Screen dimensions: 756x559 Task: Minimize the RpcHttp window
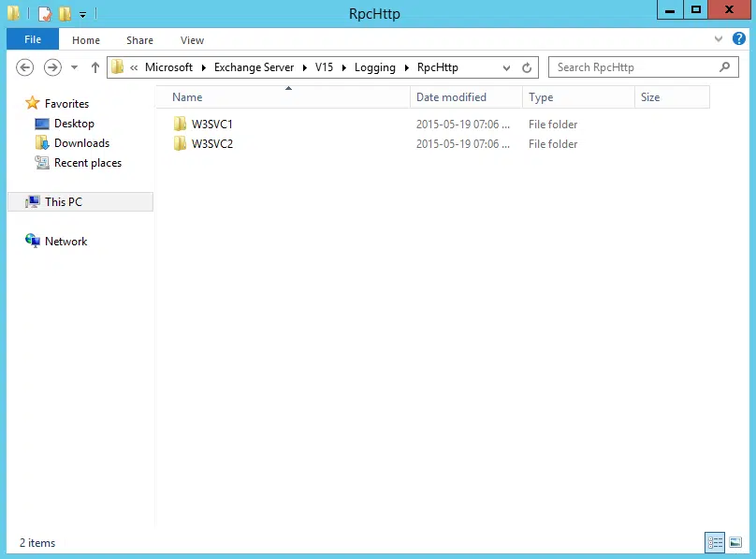point(670,9)
